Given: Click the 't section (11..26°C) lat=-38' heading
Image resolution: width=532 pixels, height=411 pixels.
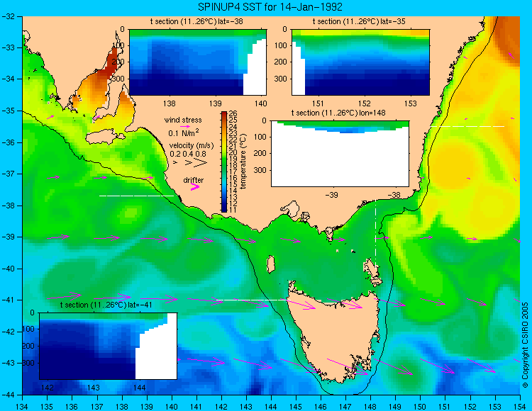Looking at the screenshot, I should pos(196,22).
